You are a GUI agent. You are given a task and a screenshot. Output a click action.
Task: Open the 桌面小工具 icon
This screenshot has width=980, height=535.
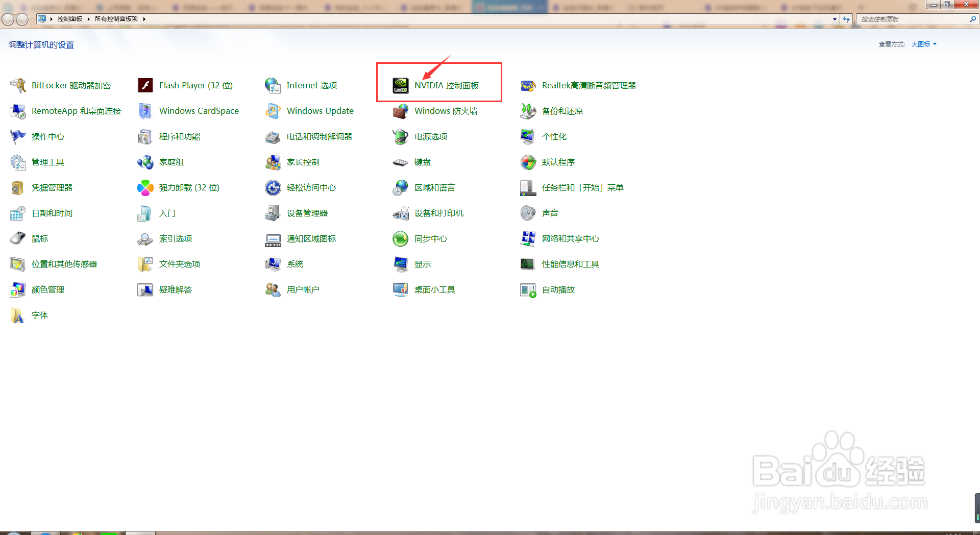pyautogui.click(x=401, y=289)
